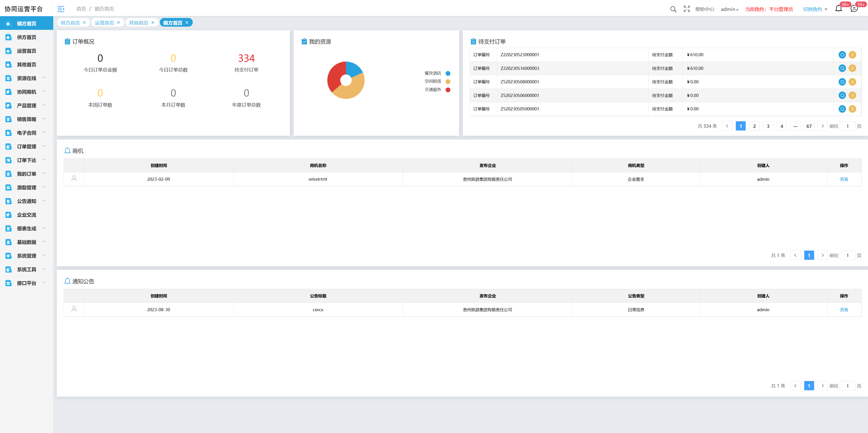Close the 其他首页 tab

point(153,23)
